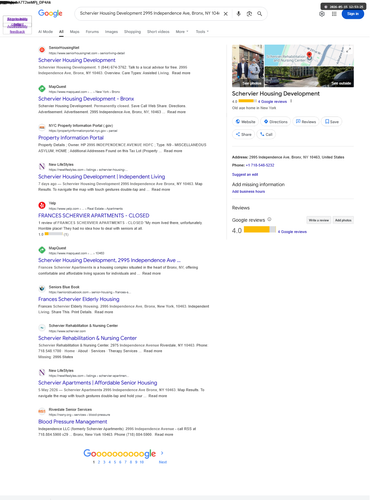The width and height of the screenshot is (374, 500).
Task: Click Add photos button
Action: 343,220
